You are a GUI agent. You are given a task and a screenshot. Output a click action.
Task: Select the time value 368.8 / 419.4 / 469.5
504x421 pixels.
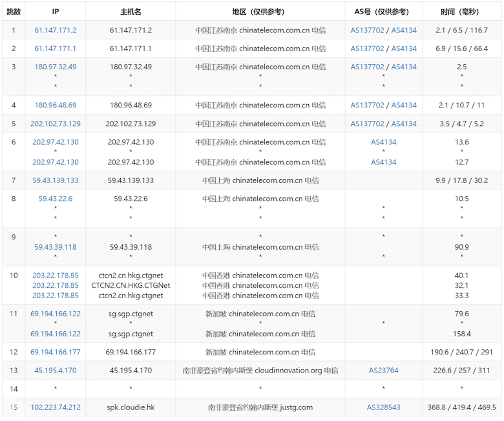[x=461, y=407]
